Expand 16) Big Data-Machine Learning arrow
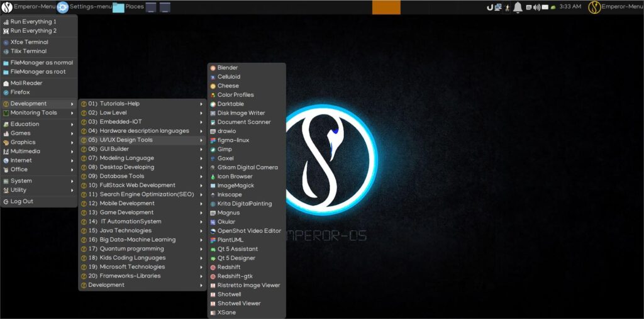 click(201, 240)
